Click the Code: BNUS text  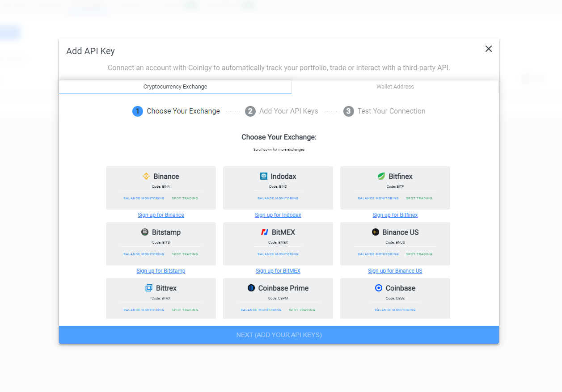click(x=395, y=242)
